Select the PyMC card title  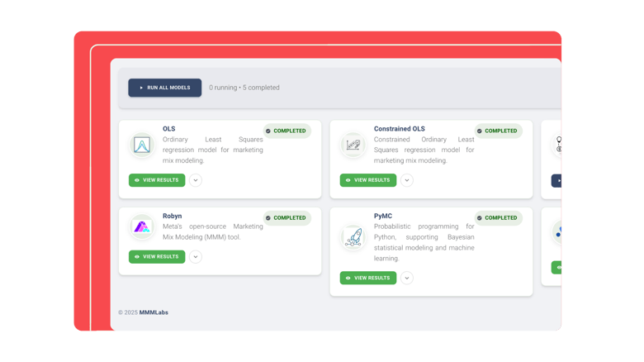(383, 217)
